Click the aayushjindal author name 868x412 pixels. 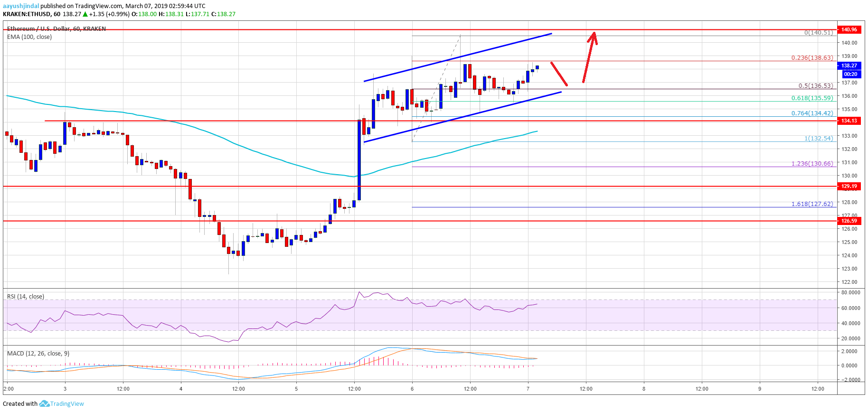(21, 6)
